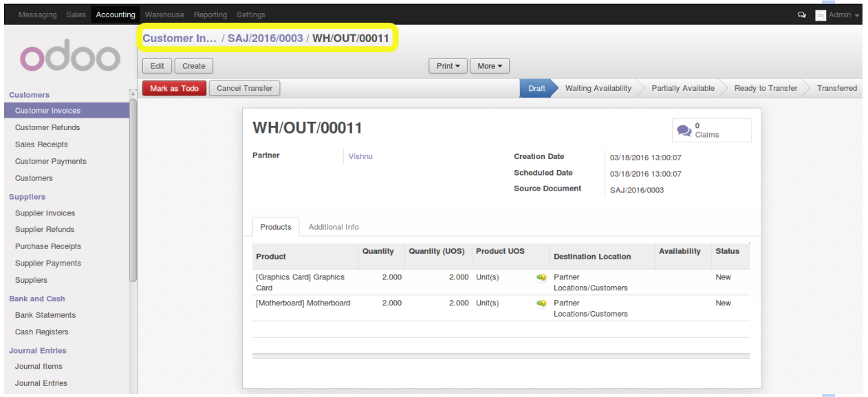Click the [Motherboard] Motherboard product row
Viewport: 868px width, 397px height.
[x=501, y=308]
